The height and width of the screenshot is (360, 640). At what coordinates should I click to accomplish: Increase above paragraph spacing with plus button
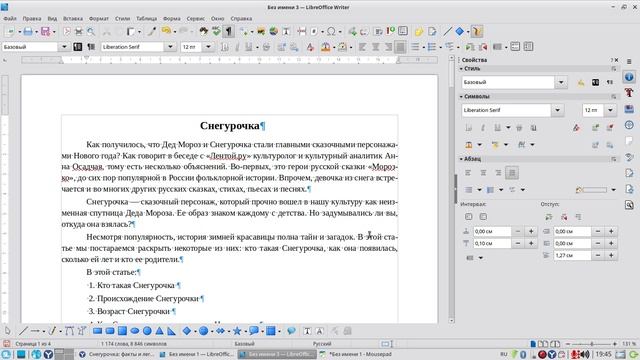pyautogui.click(x=531, y=231)
